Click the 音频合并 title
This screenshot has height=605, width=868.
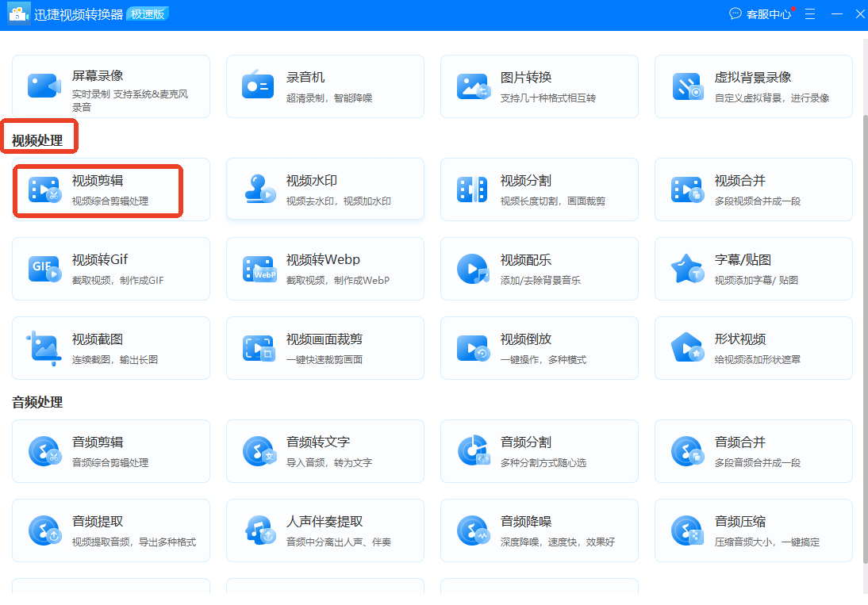coord(740,442)
